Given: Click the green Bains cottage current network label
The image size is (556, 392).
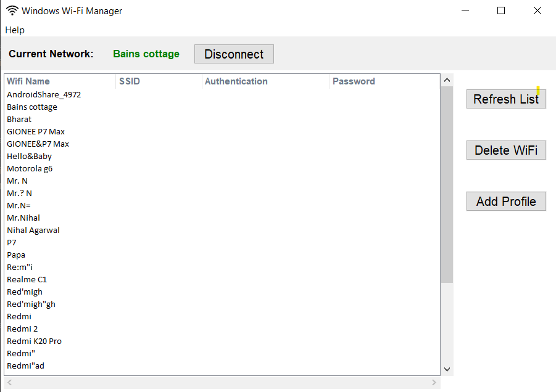Looking at the screenshot, I should click(146, 54).
